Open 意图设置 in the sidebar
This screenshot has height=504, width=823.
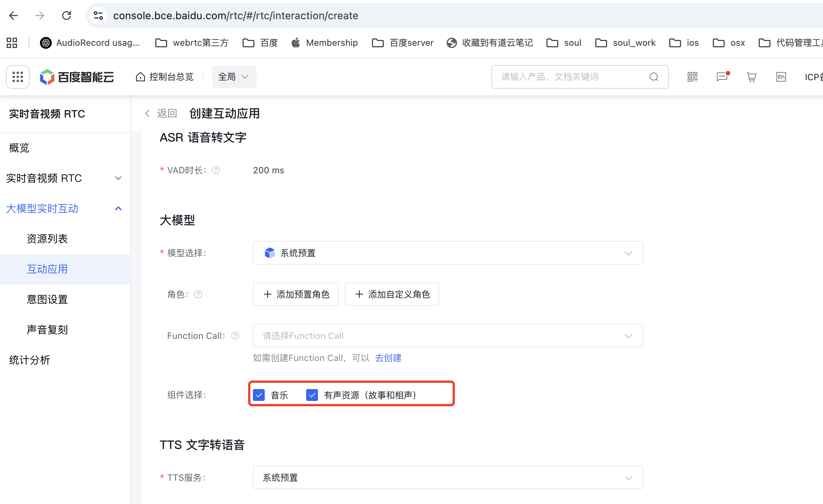[x=47, y=299]
